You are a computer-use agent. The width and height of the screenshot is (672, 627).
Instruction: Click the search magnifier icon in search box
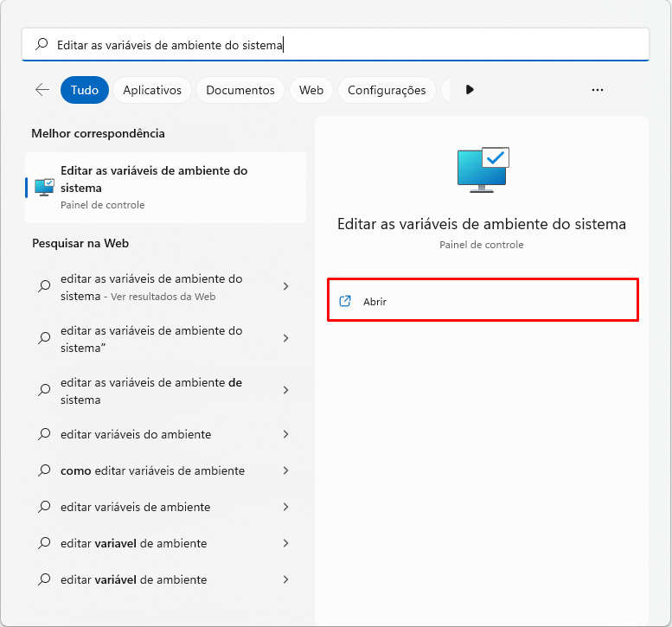tap(42, 44)
